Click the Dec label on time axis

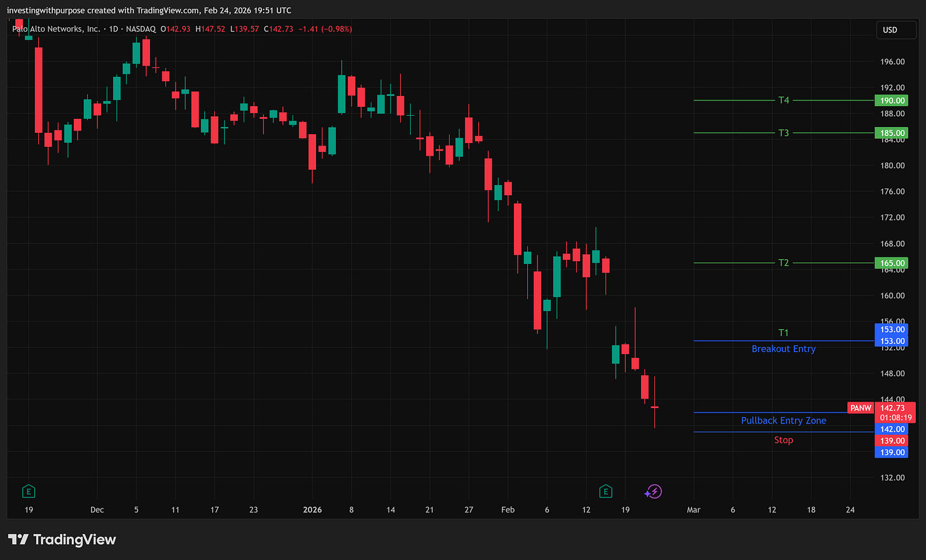[97, 510]
